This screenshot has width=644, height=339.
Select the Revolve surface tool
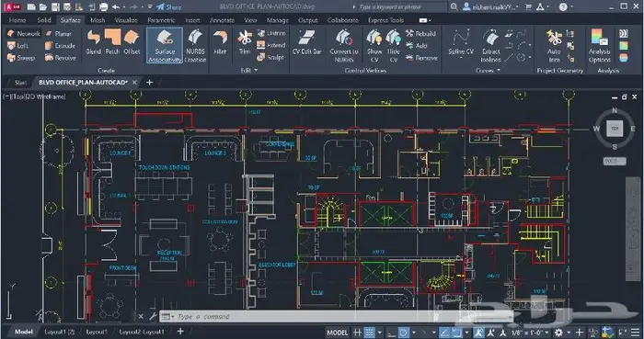[x=61, y=58]
